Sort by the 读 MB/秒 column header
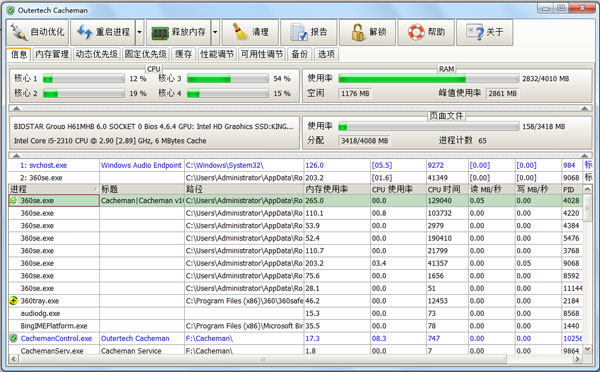Screen dimensions: 600x372 pyautogui.click(x=491, y=189)
